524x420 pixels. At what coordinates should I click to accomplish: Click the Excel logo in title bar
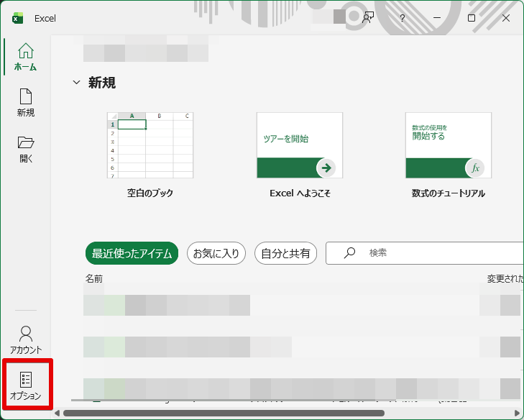[x=17, y=18]
